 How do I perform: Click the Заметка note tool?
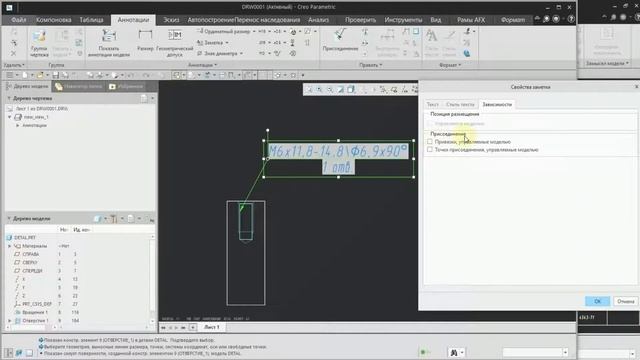pos(210,42)
